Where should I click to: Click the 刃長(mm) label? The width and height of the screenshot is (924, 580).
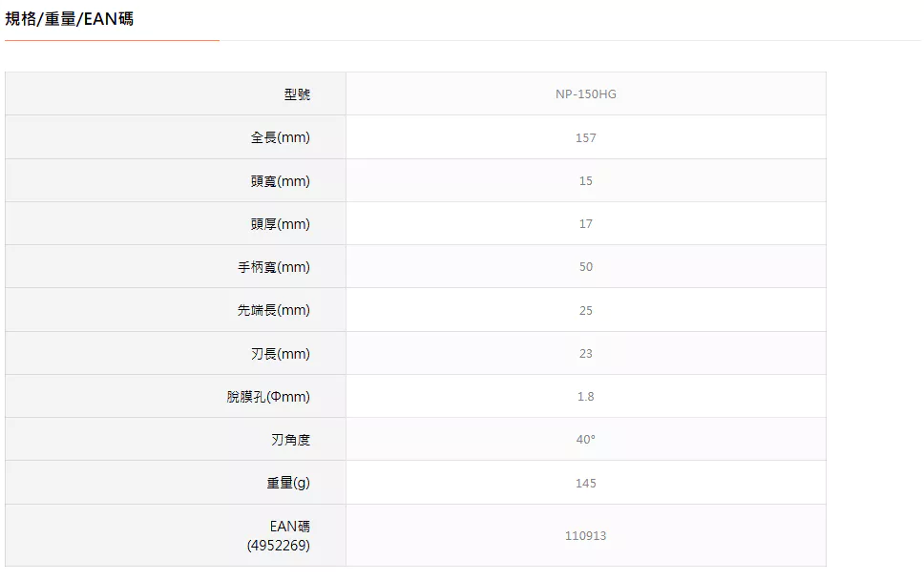click(x=281, y=353)
